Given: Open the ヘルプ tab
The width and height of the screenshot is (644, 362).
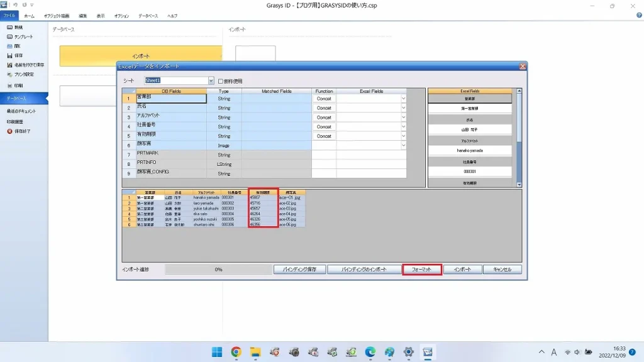Looking at the screenshot, I should click(x=172, y=16).
